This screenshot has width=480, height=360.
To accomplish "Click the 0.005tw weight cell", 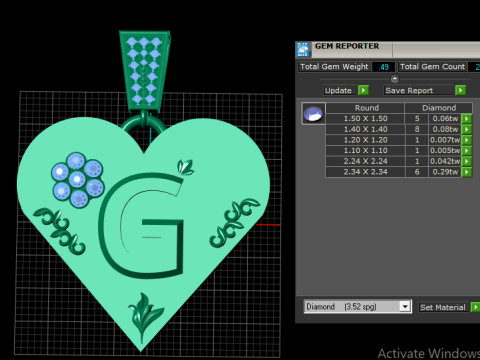I will pos(445,151).
